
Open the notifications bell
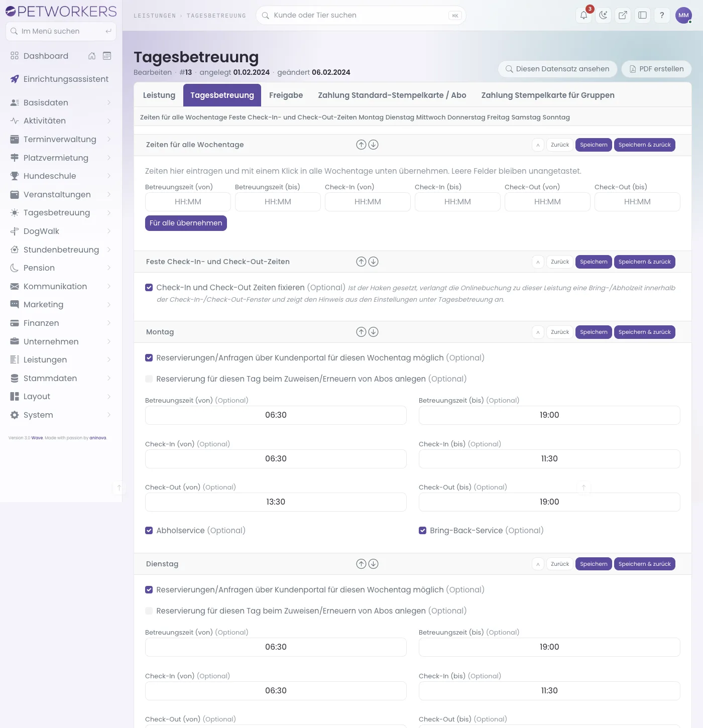583,15
